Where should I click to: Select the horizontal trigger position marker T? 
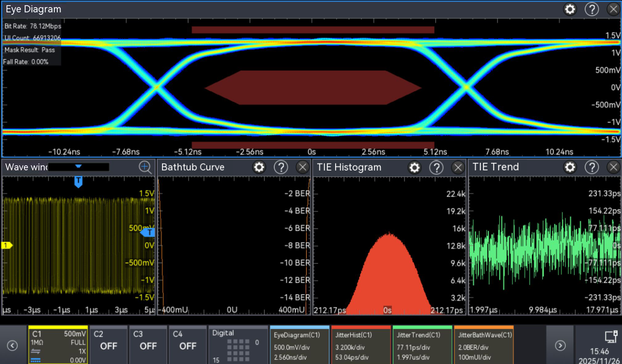[78, 182]
